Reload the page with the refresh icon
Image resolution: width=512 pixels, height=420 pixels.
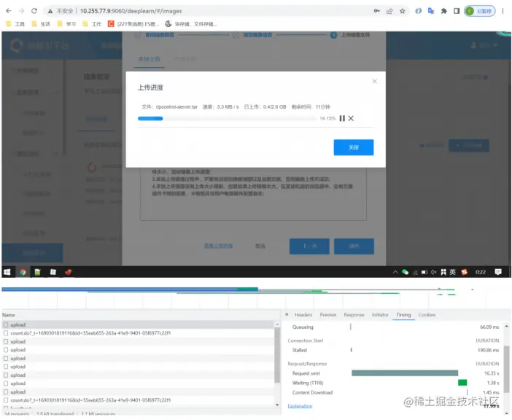[34, 11]
